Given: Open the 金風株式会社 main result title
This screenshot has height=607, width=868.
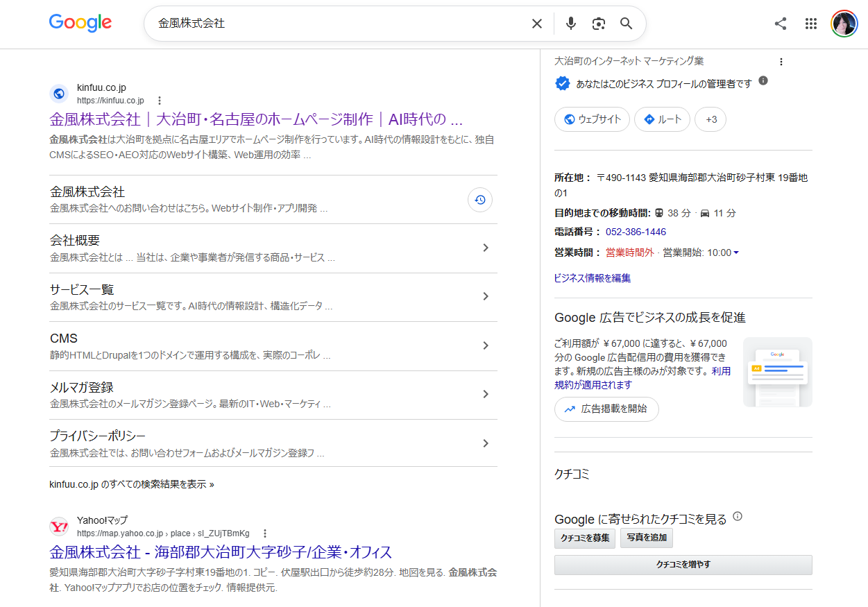Looking at the screenshot, I should [x=256, y=119].
